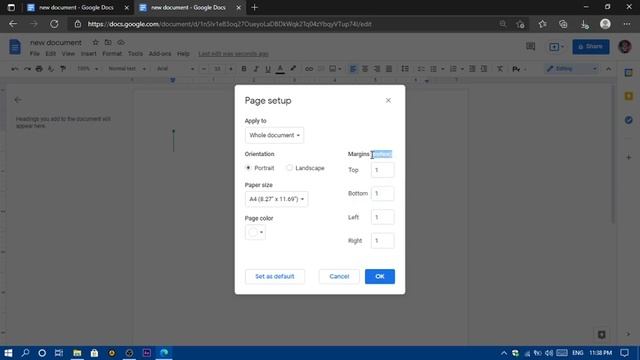Viewport: 640px width, 360px height.
Task: Open comment history icon
Action: [531, 47]
